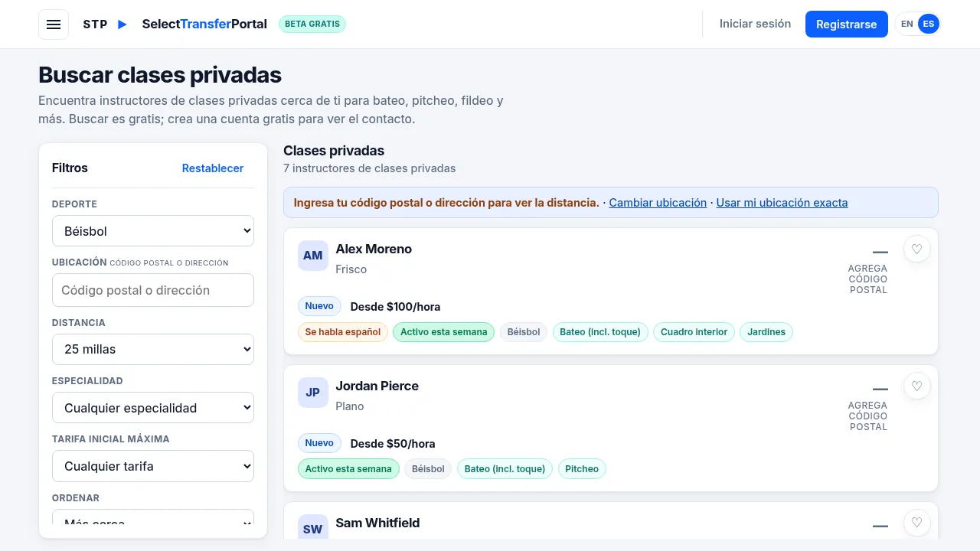Click the Se habla español tag
The image size is (980, 551).
[x=343, y=332]
